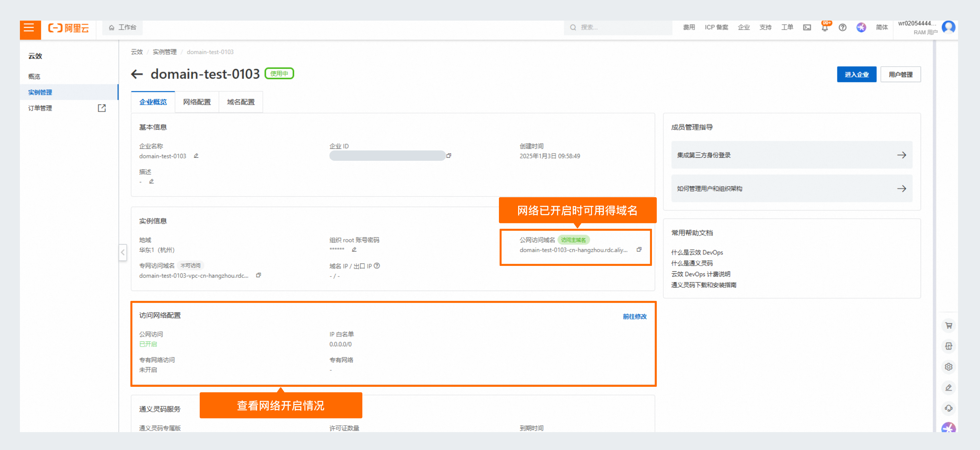Click the 华东1（杭州） region value
The height and width of the screenshot is (450, 980).
[157, 250]
